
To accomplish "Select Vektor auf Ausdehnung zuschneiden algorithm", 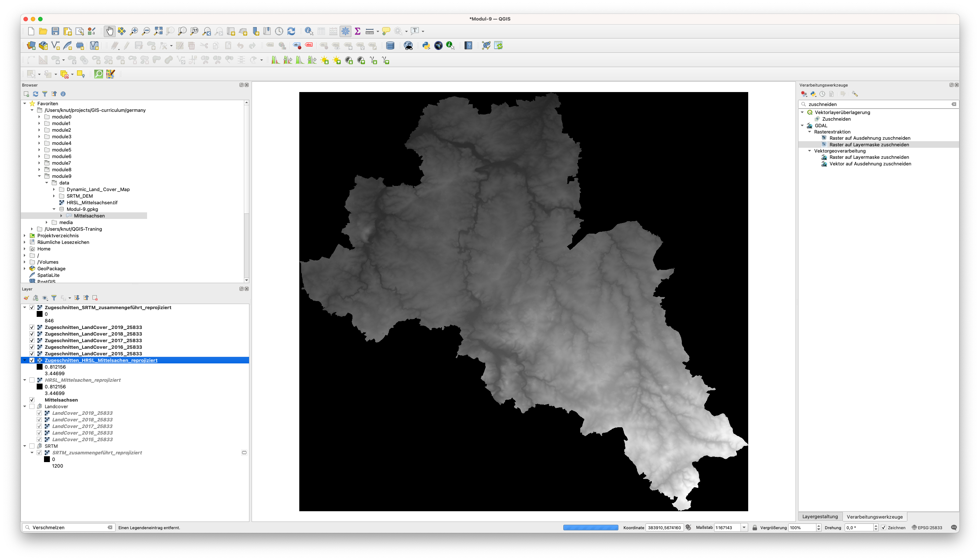I will click(870, 164).
